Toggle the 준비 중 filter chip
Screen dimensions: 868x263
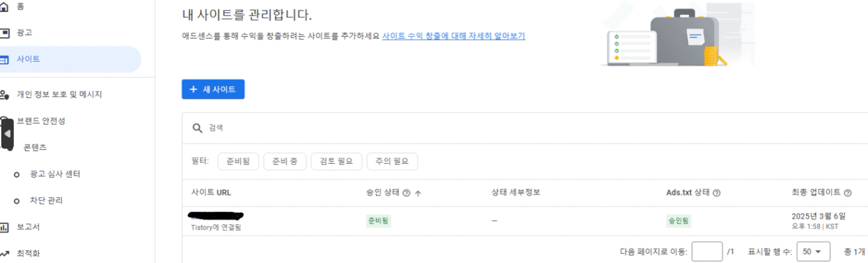pyautogui.click(x=284, y=161)
